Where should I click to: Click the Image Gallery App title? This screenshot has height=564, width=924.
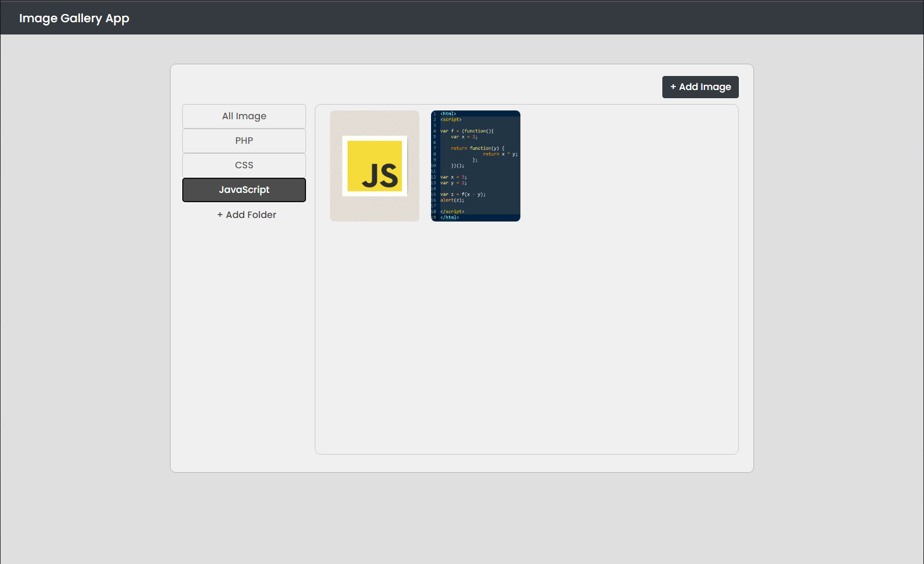[74, 18]
